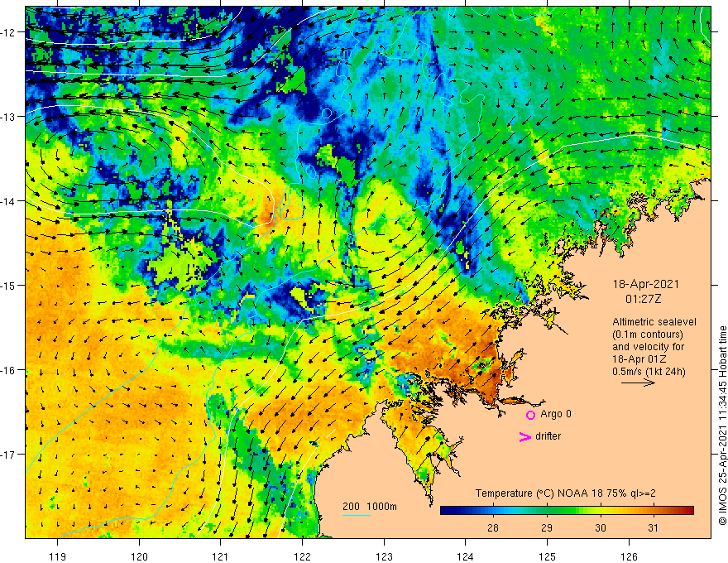Click the '200 1000m' bathymetry label
The width and height of the screenshot is (728, 563).
tap(370, 507)
